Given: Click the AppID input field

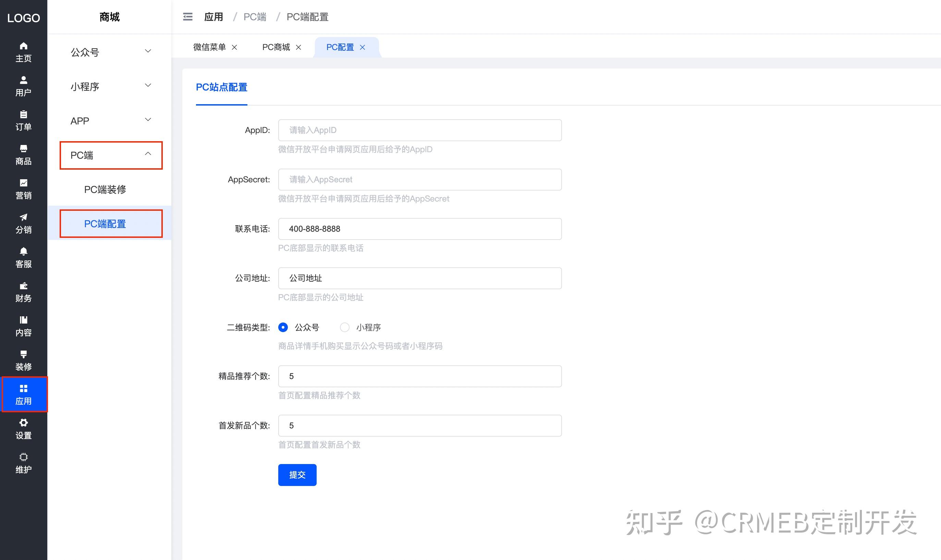Looking at the screenshot, I should click(x=419, y=130).
